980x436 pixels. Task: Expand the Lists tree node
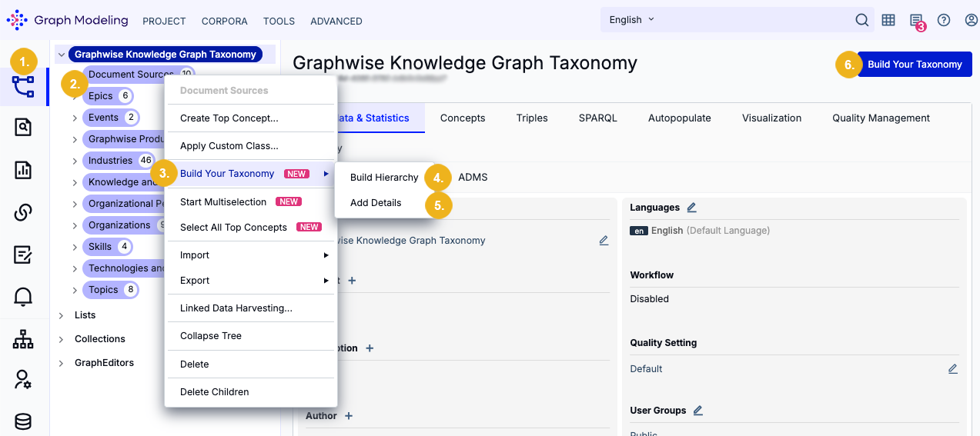coord(62,315)
